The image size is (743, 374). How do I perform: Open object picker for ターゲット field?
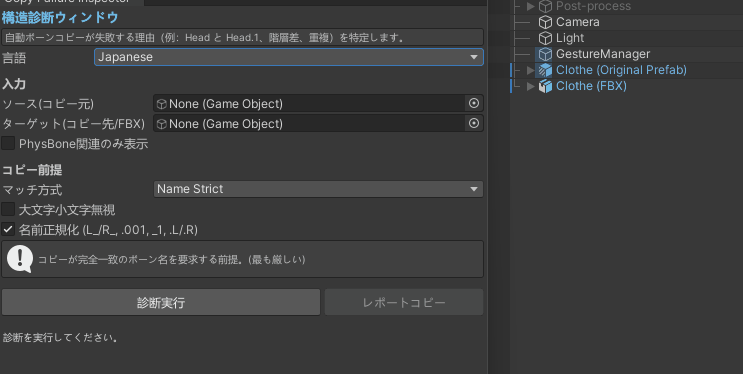473,123
